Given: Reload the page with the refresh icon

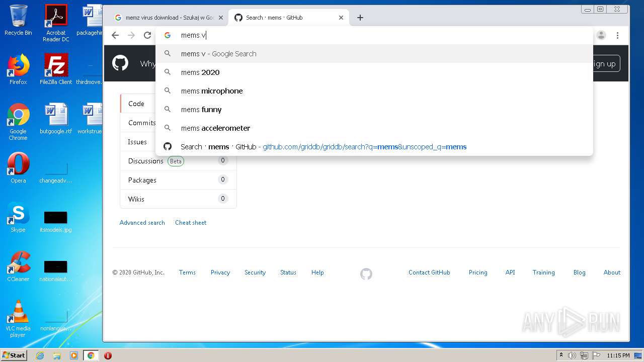Looking at the screenshot, I should [147, 35].
